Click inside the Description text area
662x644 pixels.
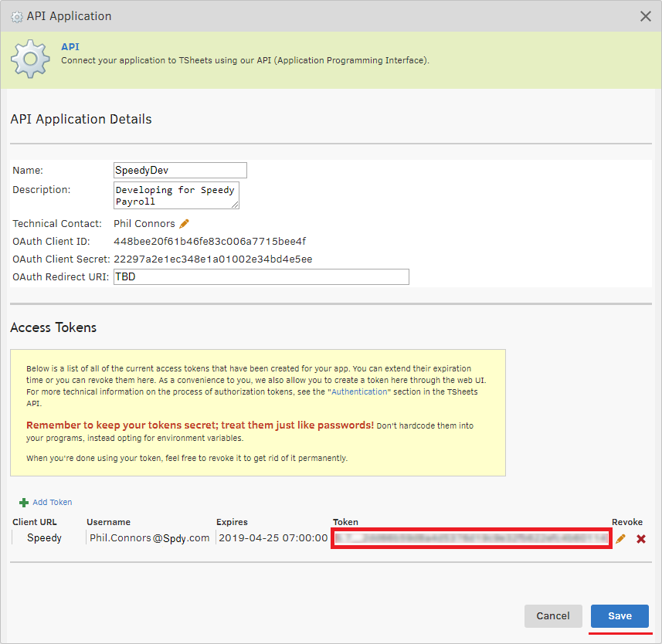pos(176,195)
